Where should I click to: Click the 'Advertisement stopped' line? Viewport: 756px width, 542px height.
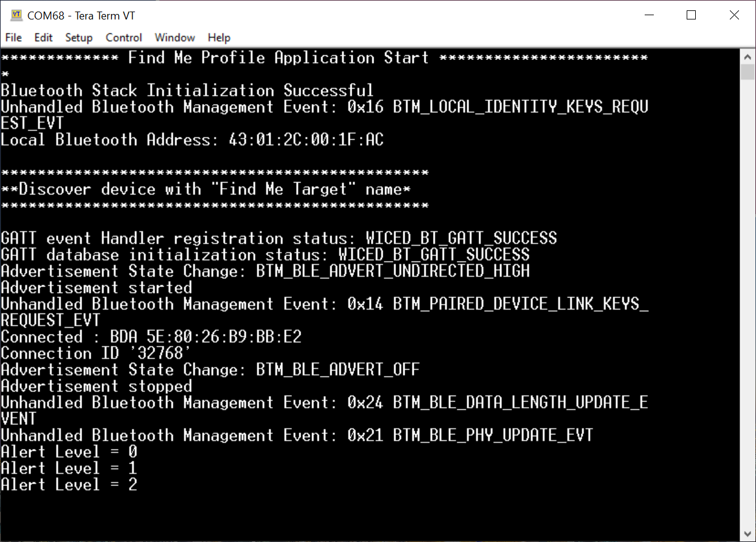pos(96,386)
